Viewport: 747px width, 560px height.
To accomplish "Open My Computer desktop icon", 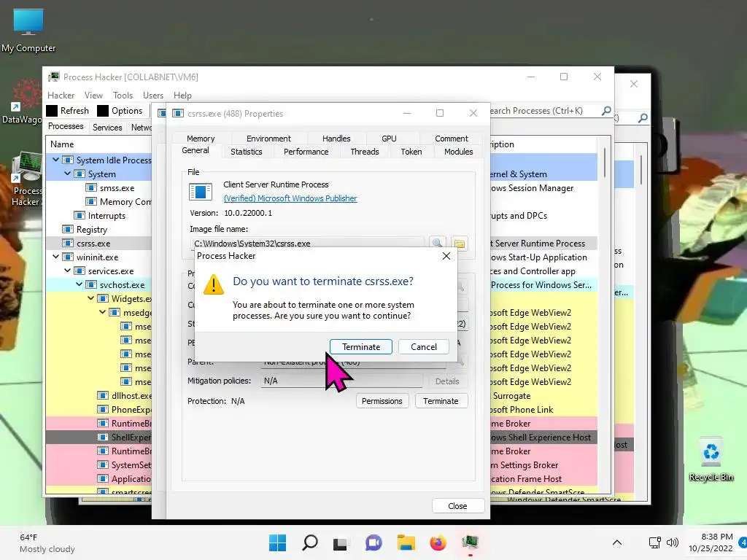I will [28, 29].
